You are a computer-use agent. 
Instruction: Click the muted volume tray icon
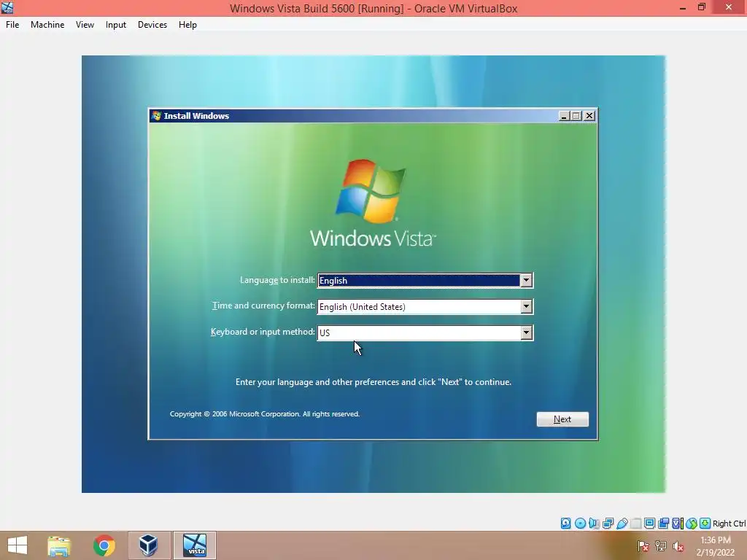click(x=678, y=546)
